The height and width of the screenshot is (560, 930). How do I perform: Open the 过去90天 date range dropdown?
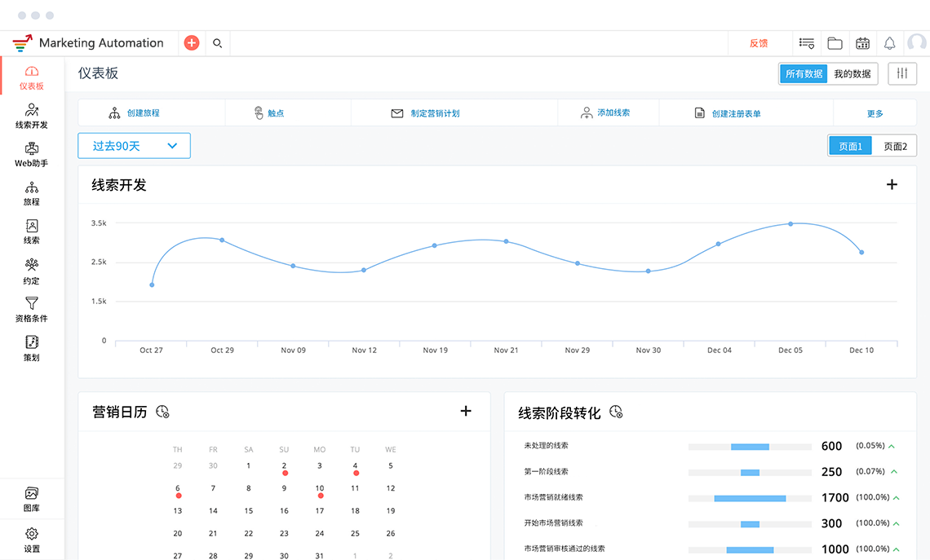pos(134,145)
